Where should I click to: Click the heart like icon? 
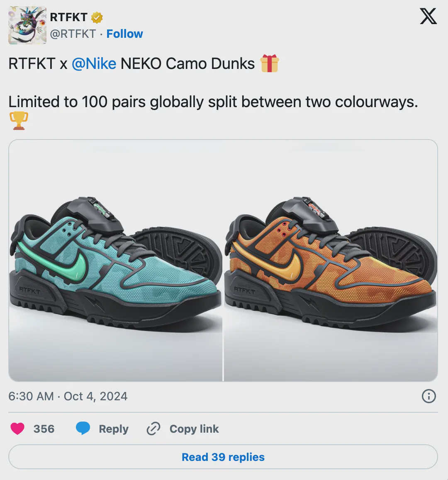(x=17, y=429)
